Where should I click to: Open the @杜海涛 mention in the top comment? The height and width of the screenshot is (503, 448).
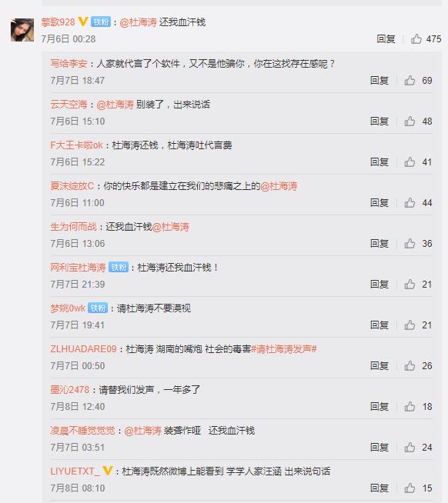click(x=138, y=22)
